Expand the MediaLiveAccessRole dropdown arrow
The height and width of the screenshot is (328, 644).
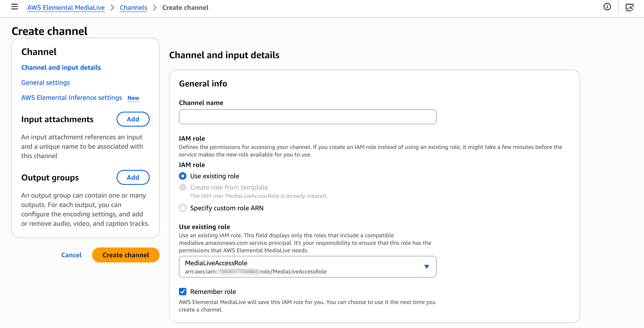coord(426,267)
